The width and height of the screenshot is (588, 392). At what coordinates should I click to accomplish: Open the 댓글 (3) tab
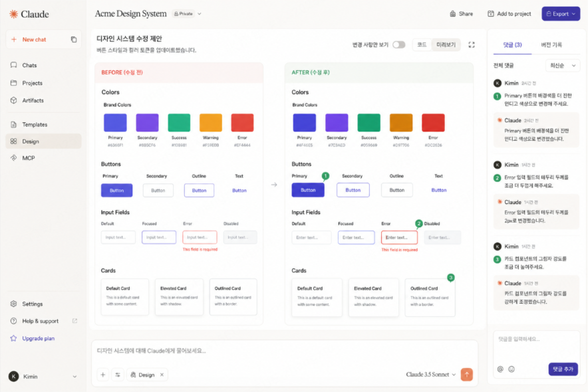[512, 45]
